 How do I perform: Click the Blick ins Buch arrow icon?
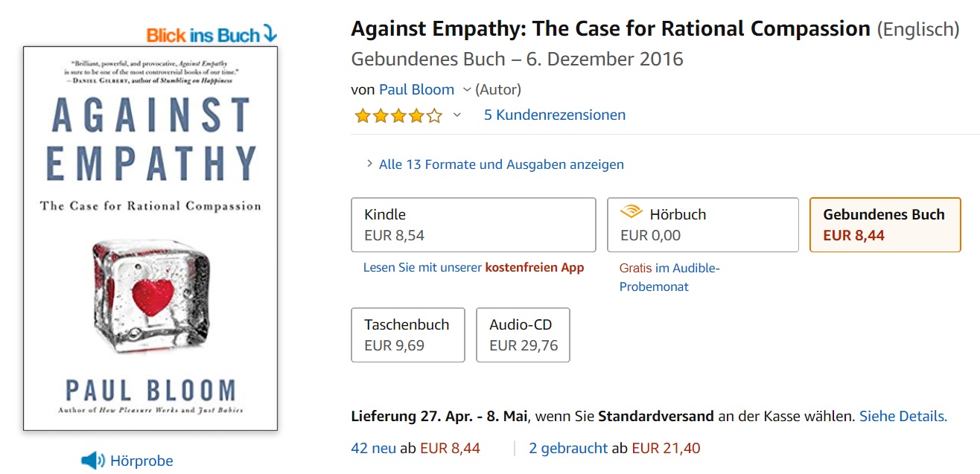coord(270,34)
